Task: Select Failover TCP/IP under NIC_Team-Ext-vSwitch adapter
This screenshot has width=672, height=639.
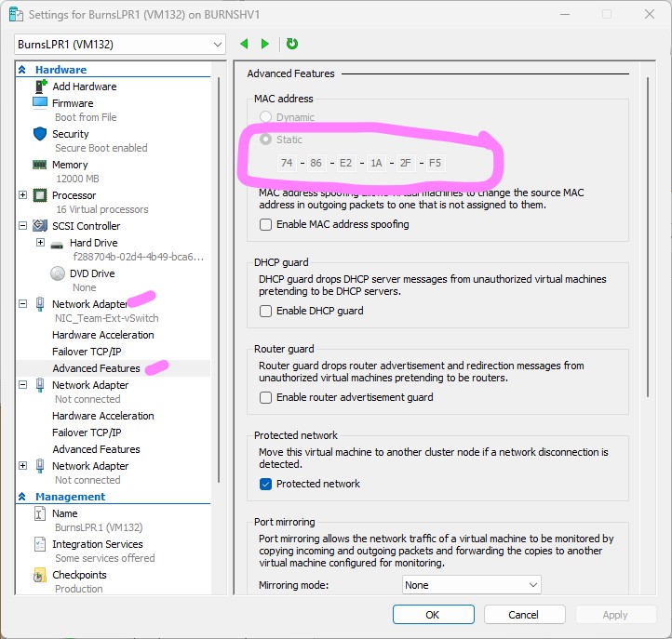Action: coord(87,352)
